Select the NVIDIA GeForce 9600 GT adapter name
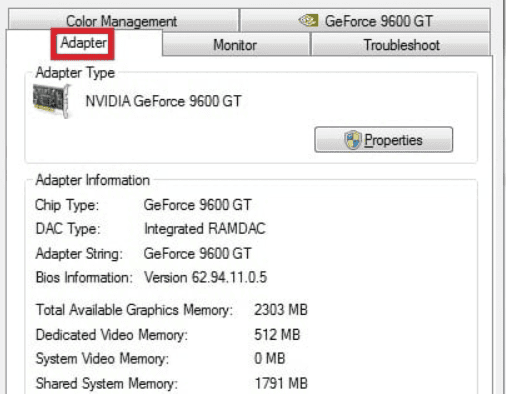This screenshot has height=394, width=506. click(163, 101)
